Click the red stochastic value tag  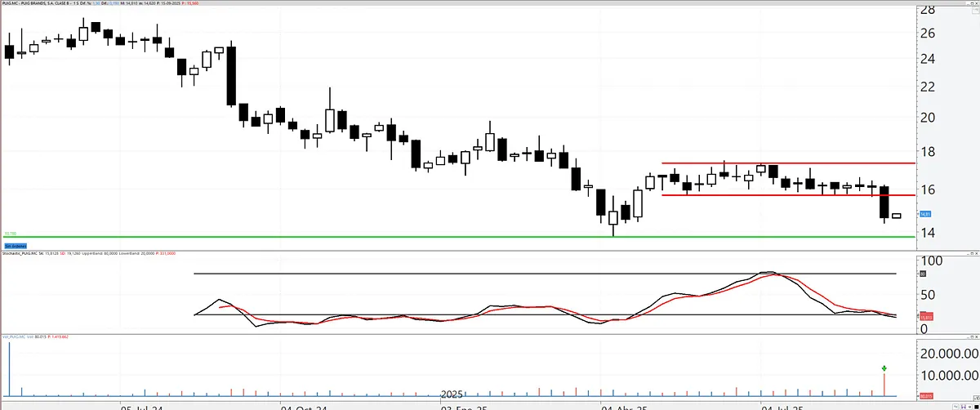coord(925,317)
